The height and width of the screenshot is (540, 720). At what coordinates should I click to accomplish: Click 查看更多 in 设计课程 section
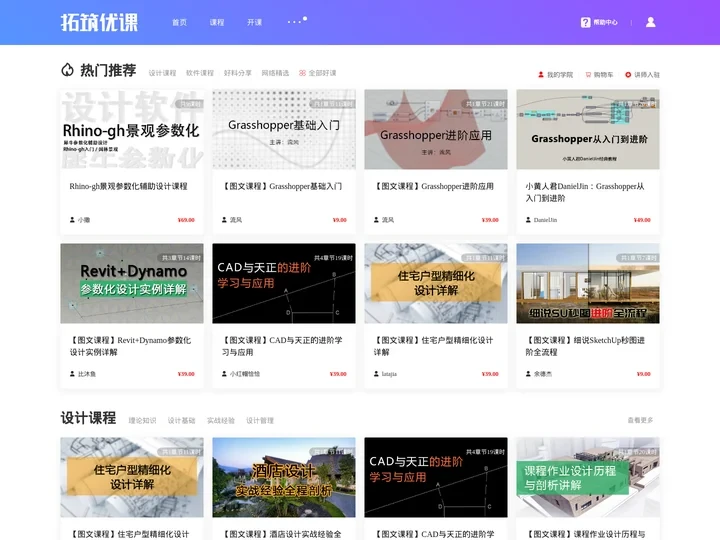tap(640, 420)
